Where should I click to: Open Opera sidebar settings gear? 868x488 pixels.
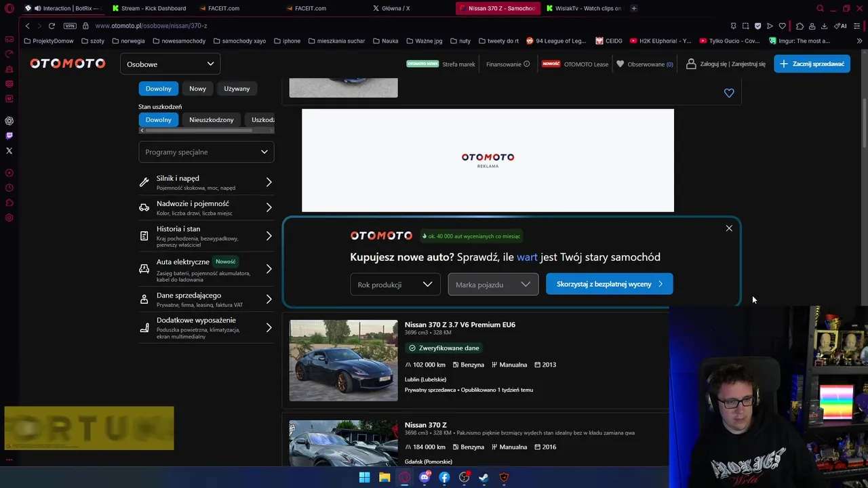[x=9, y=218]
